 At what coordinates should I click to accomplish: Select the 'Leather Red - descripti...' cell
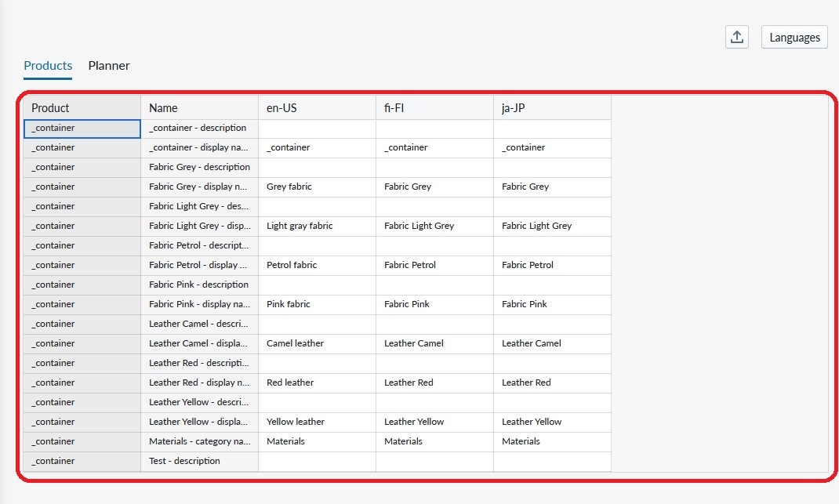pyautogui.click(x=200, y=363)
